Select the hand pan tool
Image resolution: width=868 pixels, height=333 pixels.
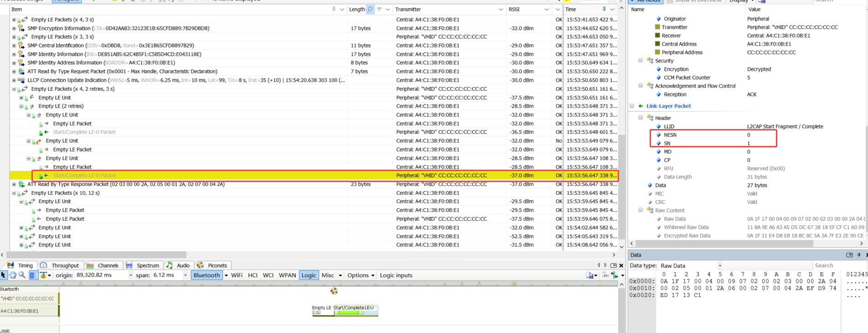[x=13, y=275]
